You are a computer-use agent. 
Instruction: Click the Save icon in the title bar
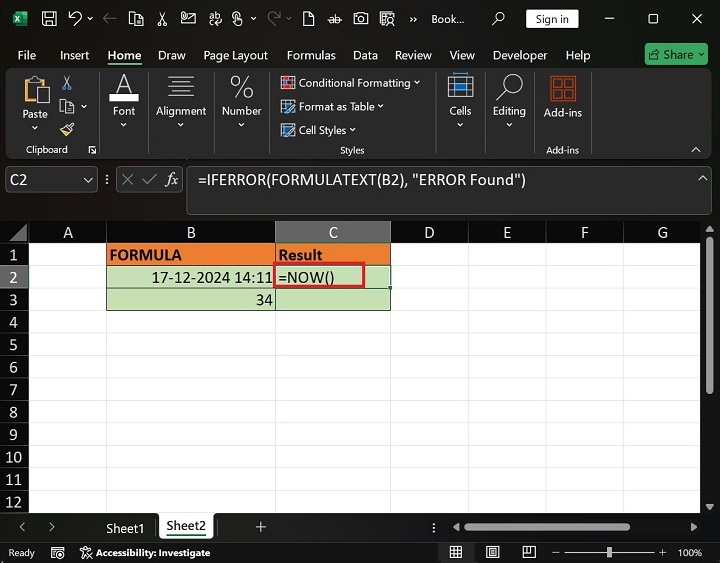pos(49,19)
